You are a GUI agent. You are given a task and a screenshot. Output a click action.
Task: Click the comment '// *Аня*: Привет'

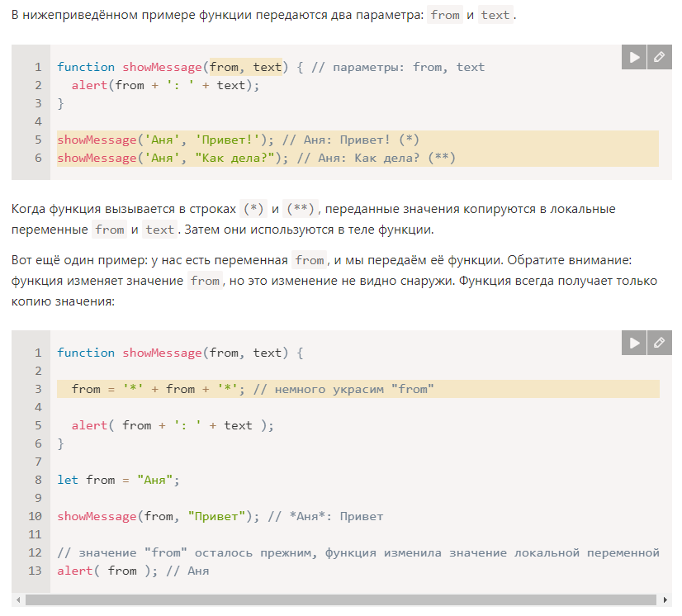(x=326, y=516)
